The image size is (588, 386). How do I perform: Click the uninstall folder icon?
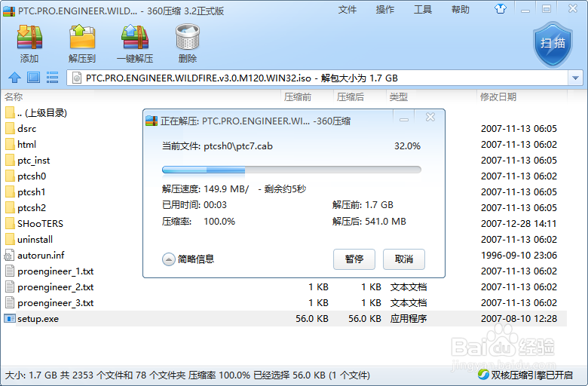pos(10,239)
